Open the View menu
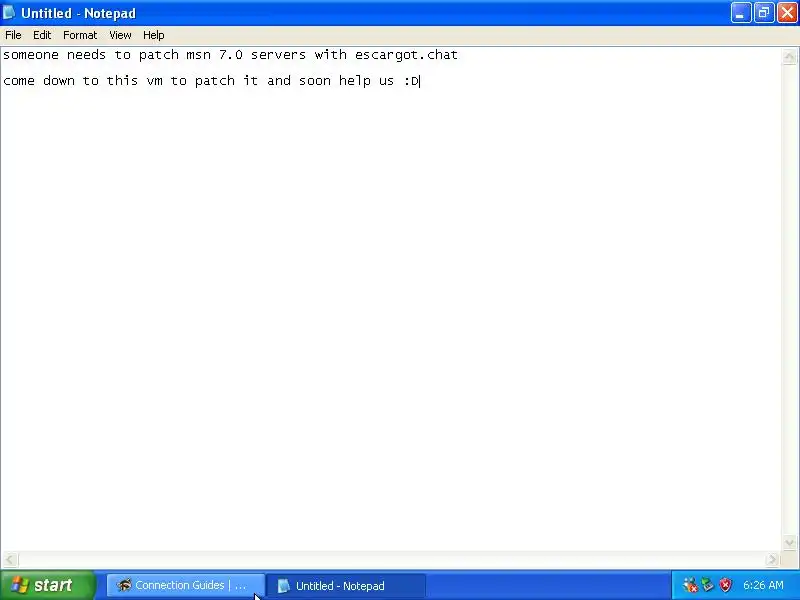 (120, 35)
